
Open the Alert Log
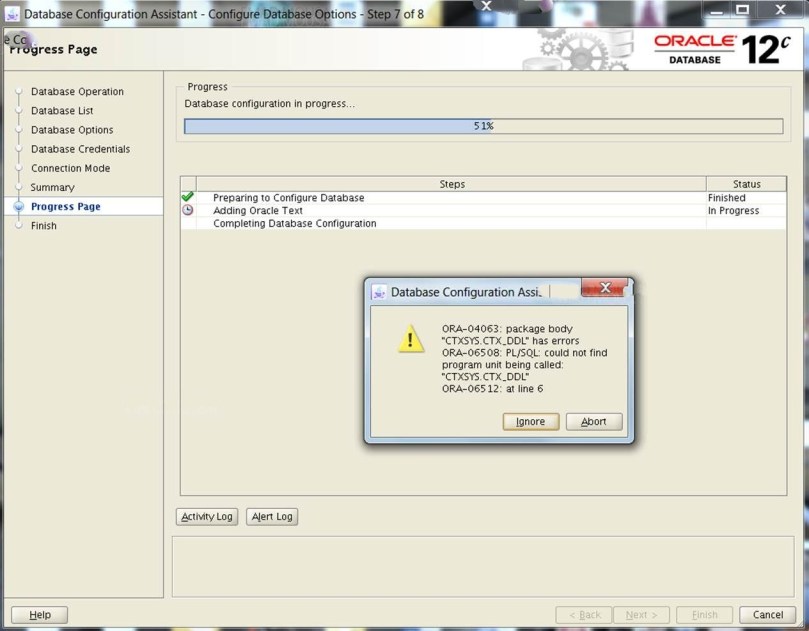pyautogui.click(x=272, y=517)
